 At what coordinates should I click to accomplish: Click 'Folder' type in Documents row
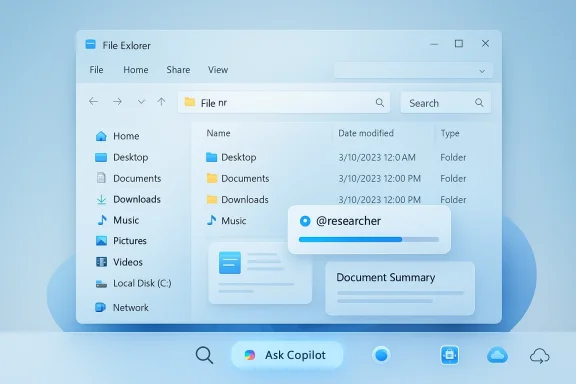(x=453, y=179)
